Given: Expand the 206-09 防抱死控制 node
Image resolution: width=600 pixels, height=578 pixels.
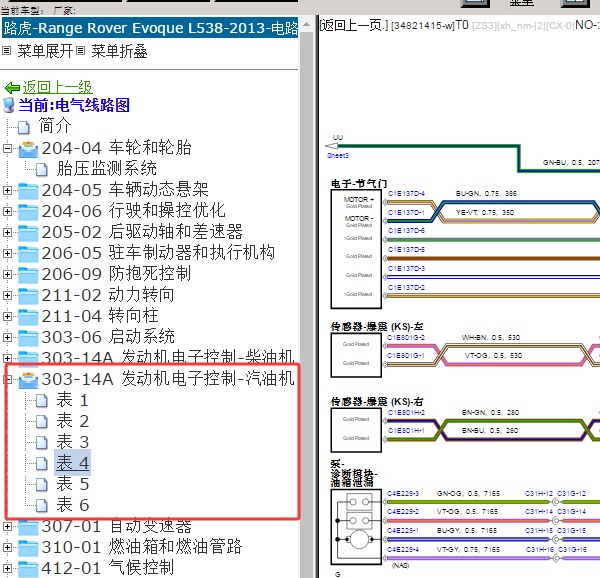Looking at the screenshot, I should coord(7,274).
